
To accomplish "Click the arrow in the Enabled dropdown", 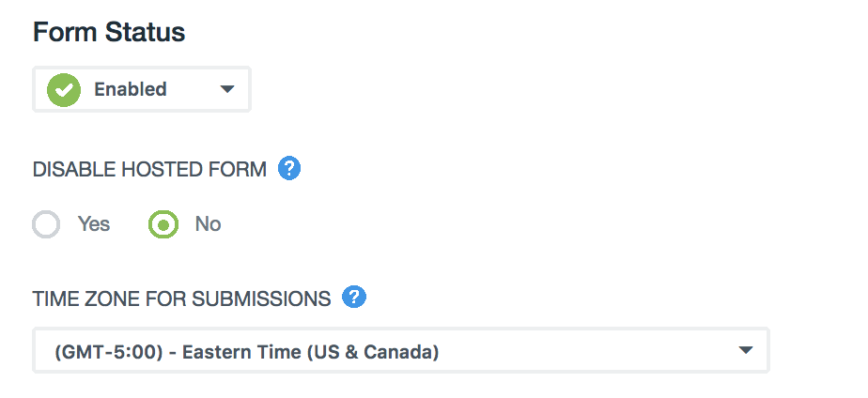I will pos(226,90).
